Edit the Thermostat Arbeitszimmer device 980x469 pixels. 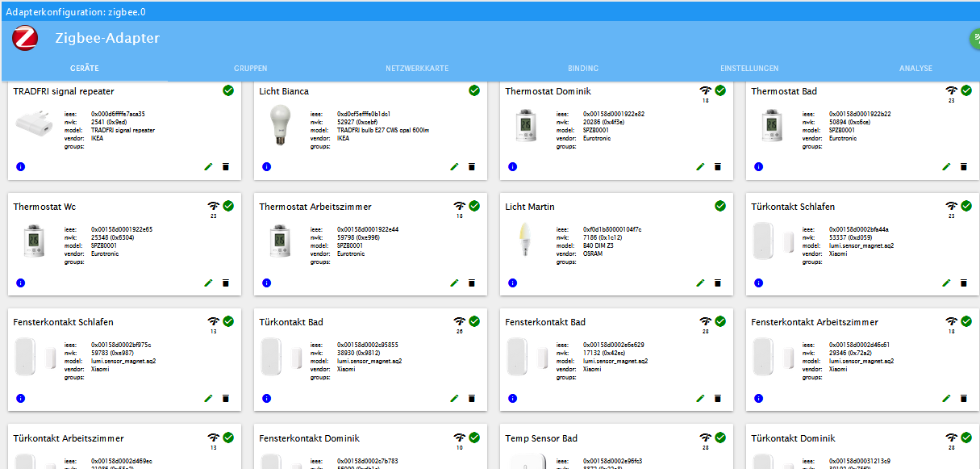click(454, 283)
